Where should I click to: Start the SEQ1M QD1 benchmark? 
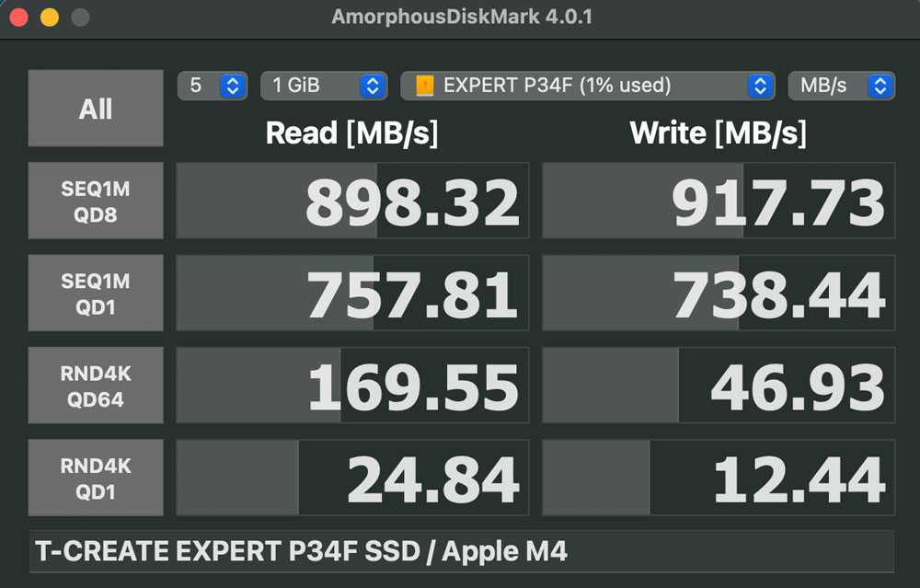tap(96, 293)
